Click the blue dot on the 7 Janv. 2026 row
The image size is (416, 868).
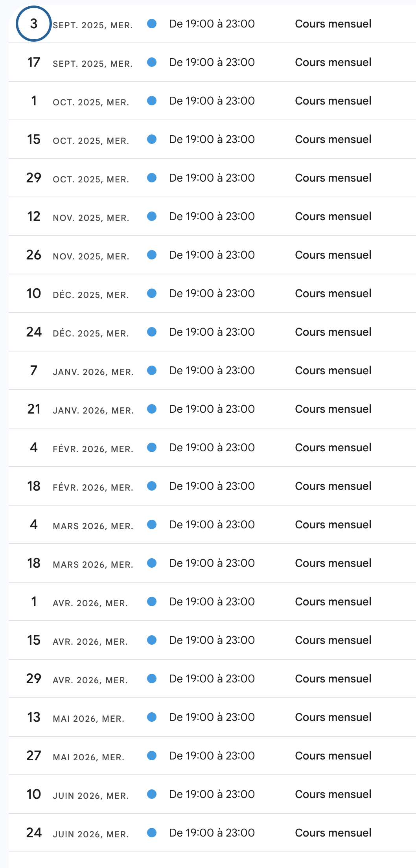click(152, 371)
